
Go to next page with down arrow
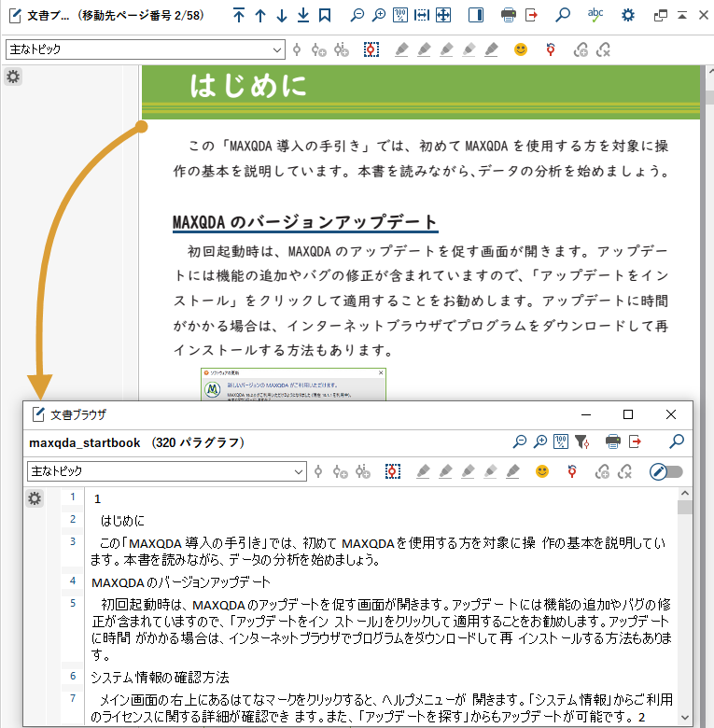pos(282,15)
